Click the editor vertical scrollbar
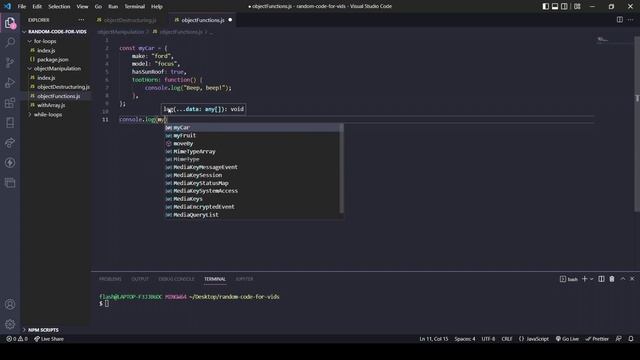Screen dimensions: 640x360 click(637, 123)
